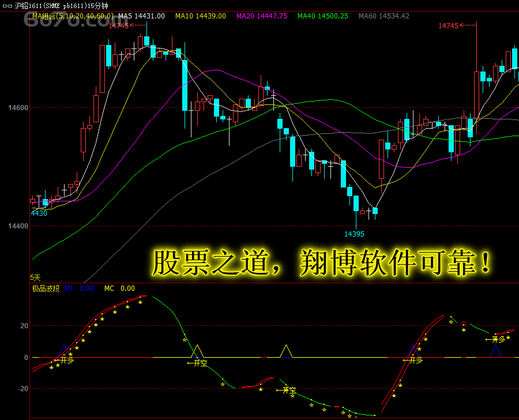Screen dimensions: 519x420
Task: Open the 极品波段 indicator name
Action: pos(46,288)
